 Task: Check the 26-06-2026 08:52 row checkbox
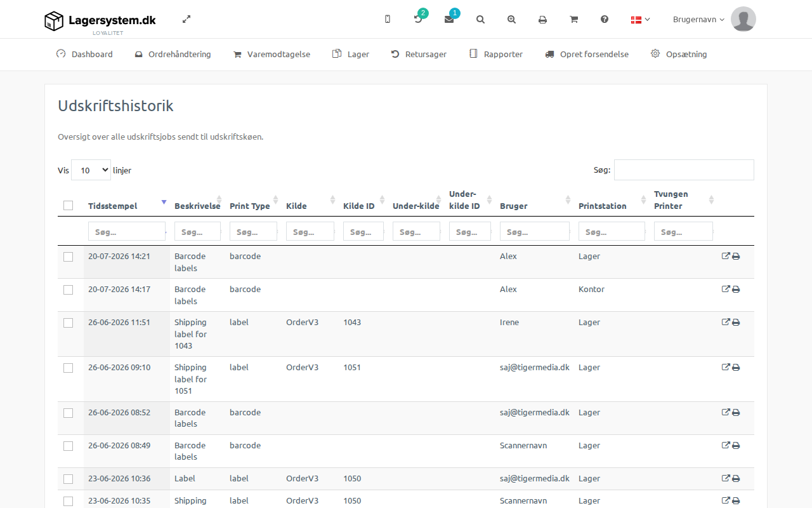point(69,413)
